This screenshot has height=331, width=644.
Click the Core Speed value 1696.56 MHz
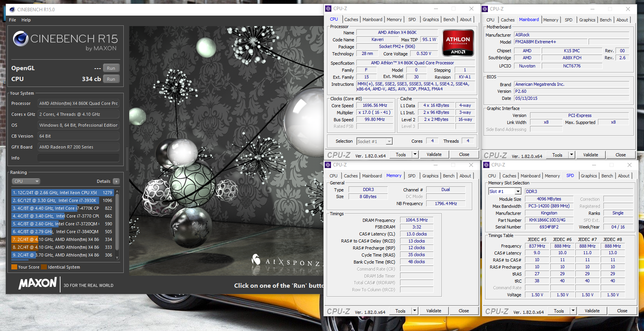click(375, 105)
